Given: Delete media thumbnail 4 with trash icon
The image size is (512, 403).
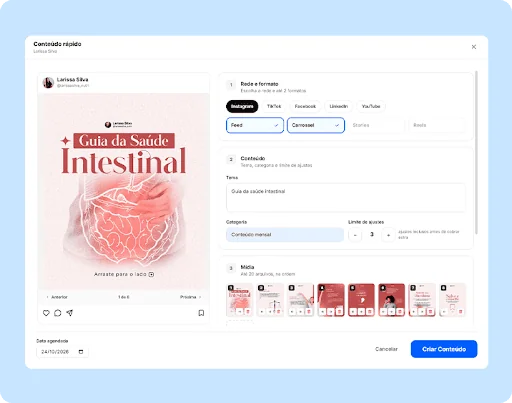Looking at the screenshot, I should point(339,311).
